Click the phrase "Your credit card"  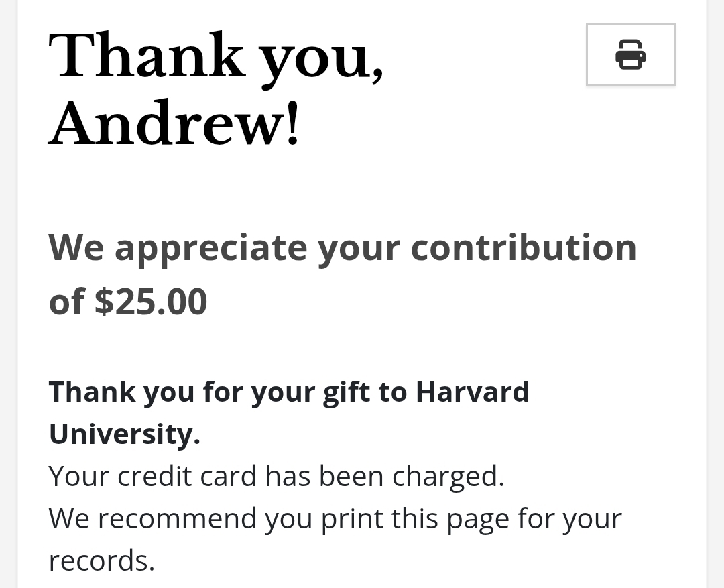[152, 476]
